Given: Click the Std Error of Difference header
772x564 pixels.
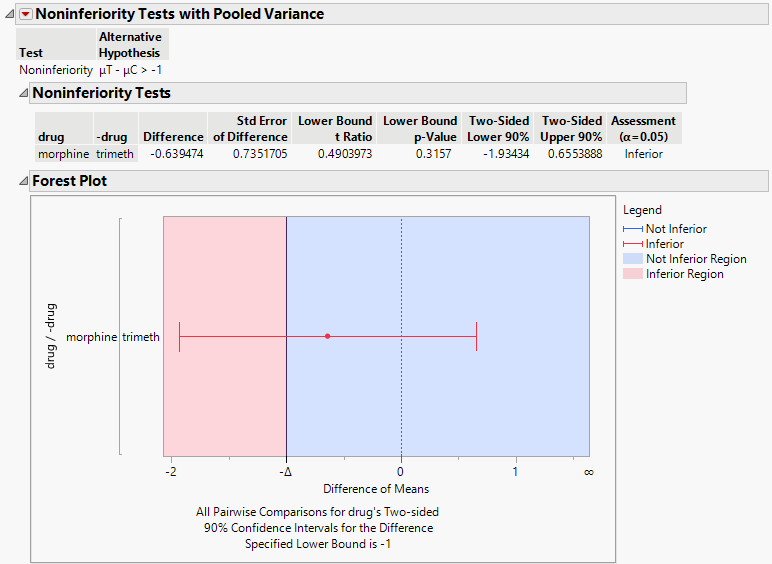Looking at the screenshot, I should (x=249, y=128).
